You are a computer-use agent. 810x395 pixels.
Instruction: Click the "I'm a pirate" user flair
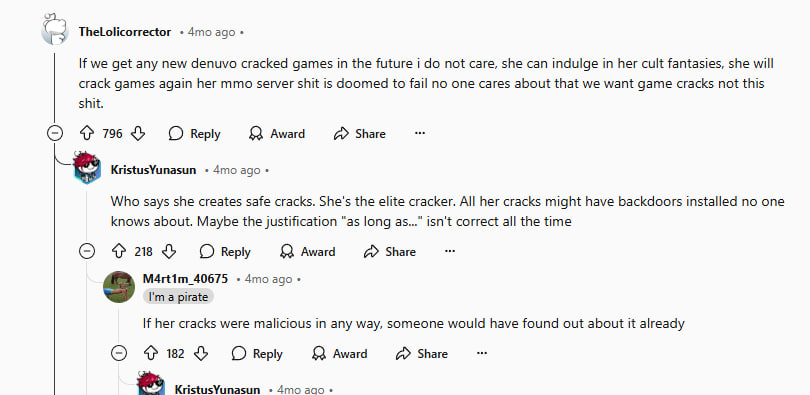coord(178,297)
